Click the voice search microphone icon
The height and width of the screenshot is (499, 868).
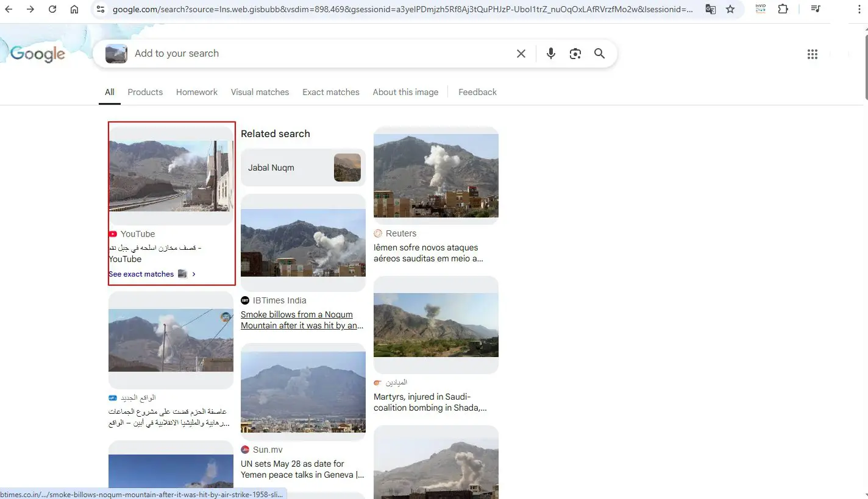[551, 54]
